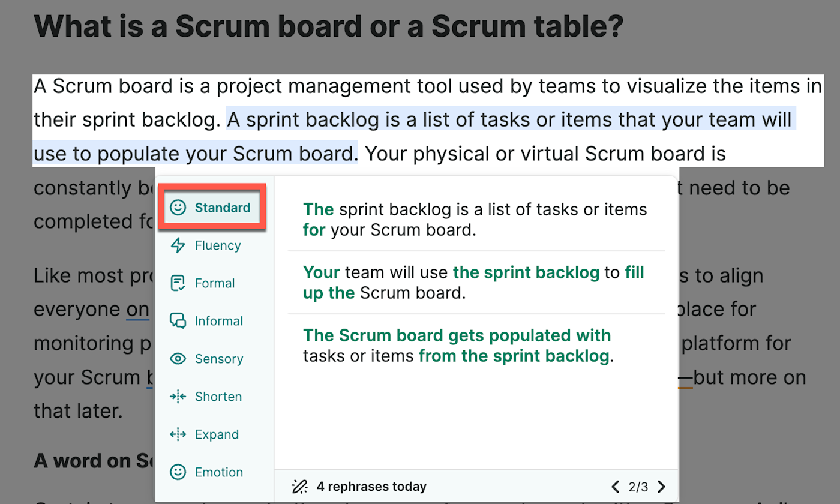Apply the "Your team will use" rephrase
Screen dimensions: 840x504
pyautogui.click(x=474, y=283)
